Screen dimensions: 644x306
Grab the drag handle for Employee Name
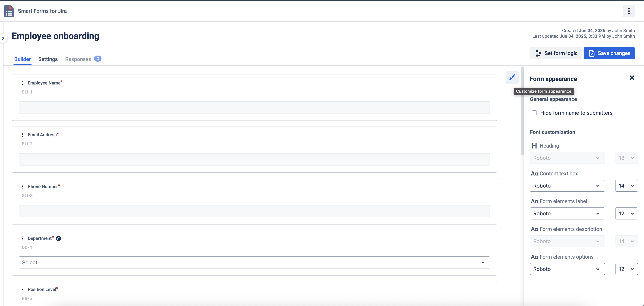point(23,83)
